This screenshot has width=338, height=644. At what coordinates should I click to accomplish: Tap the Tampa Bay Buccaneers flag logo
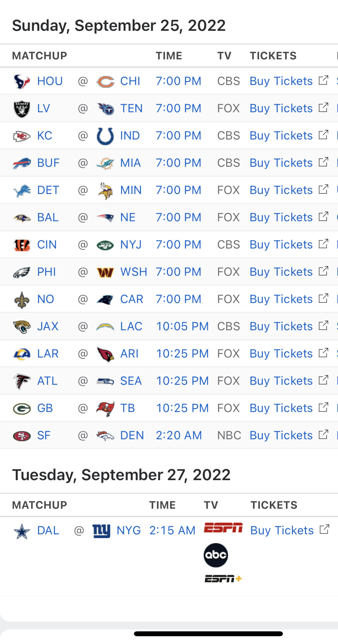click(105, 408)
